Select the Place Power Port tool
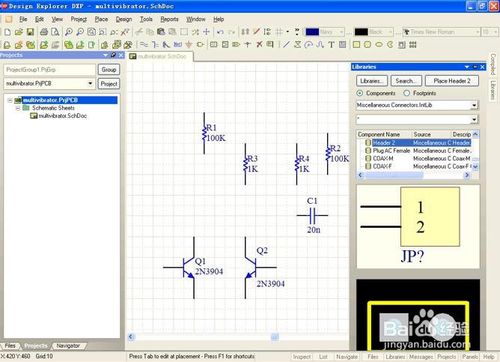 [189, 45]
